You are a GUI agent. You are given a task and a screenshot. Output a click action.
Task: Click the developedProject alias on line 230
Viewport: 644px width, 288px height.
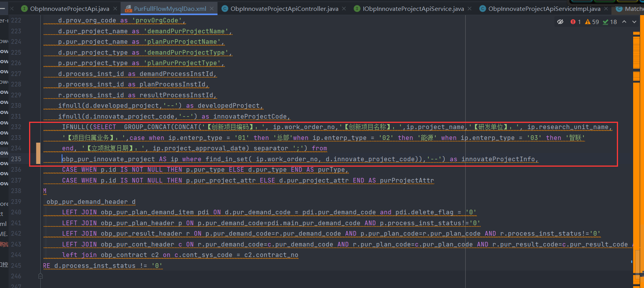pos(229,106)
